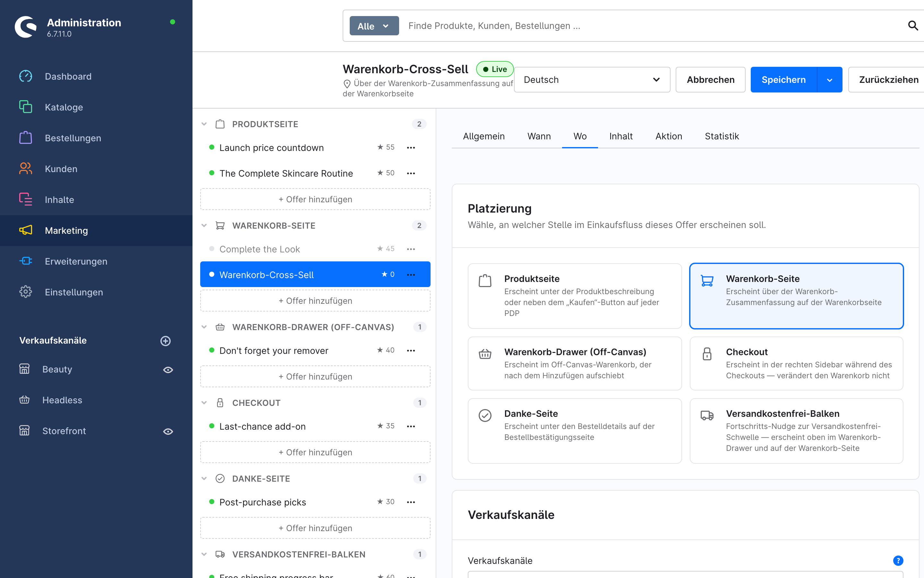924x578 pixels.
Task: Add offer under DANKE-SEITE section
Action: 315,528
